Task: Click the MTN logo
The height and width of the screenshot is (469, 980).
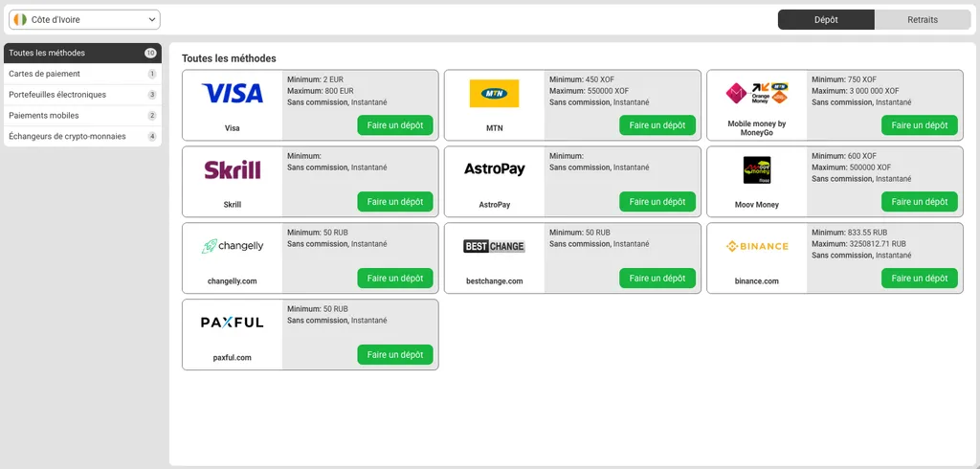Action: 494,93
